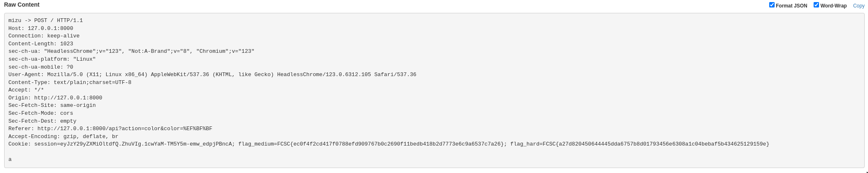
Task: Click the sec-ch-ua HeadlessChrome header line
Action: pos(131,51)
